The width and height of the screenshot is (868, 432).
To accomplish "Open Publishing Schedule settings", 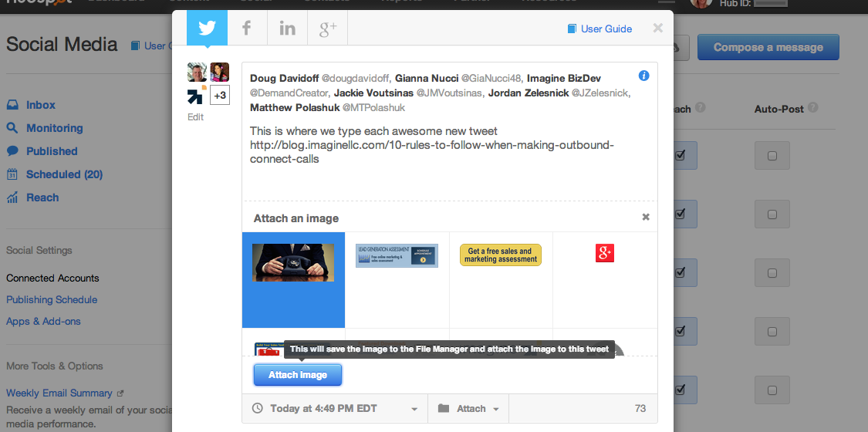I will pyautogui.click(x=52, y=300).
